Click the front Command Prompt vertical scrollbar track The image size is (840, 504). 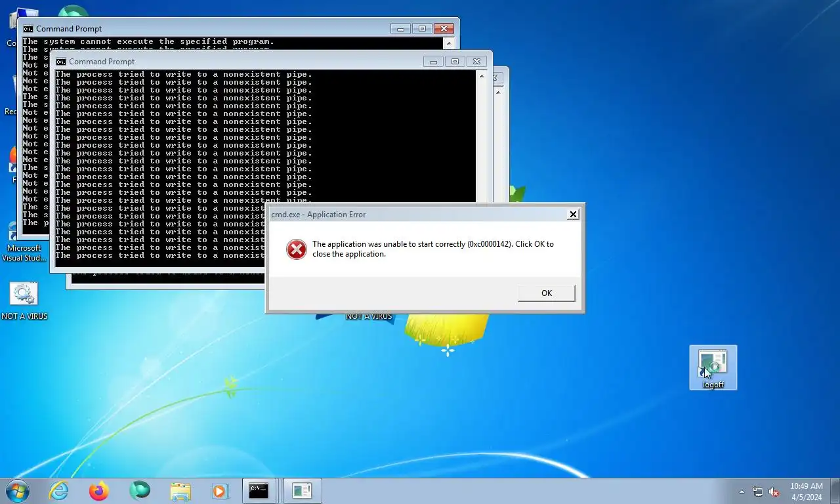pos(482,141)
